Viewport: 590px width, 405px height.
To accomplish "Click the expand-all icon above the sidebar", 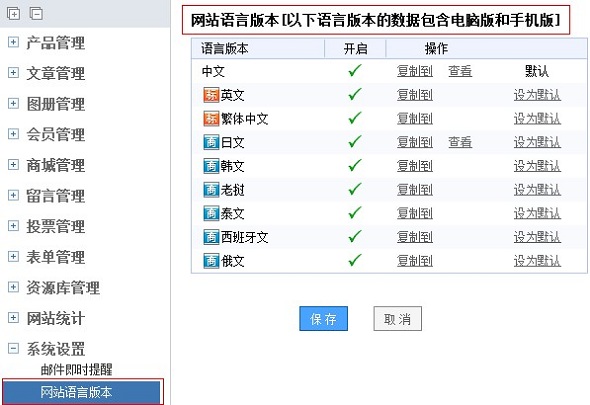I will tap(14, 14).
